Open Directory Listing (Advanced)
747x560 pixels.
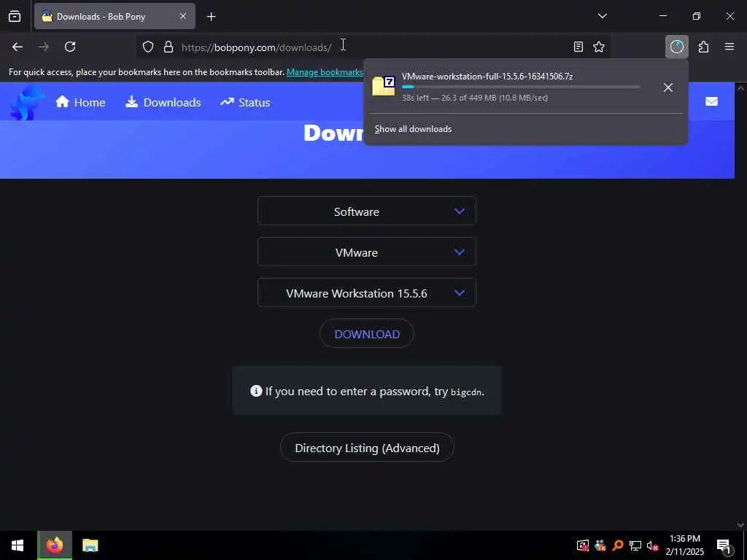point(367,448)
